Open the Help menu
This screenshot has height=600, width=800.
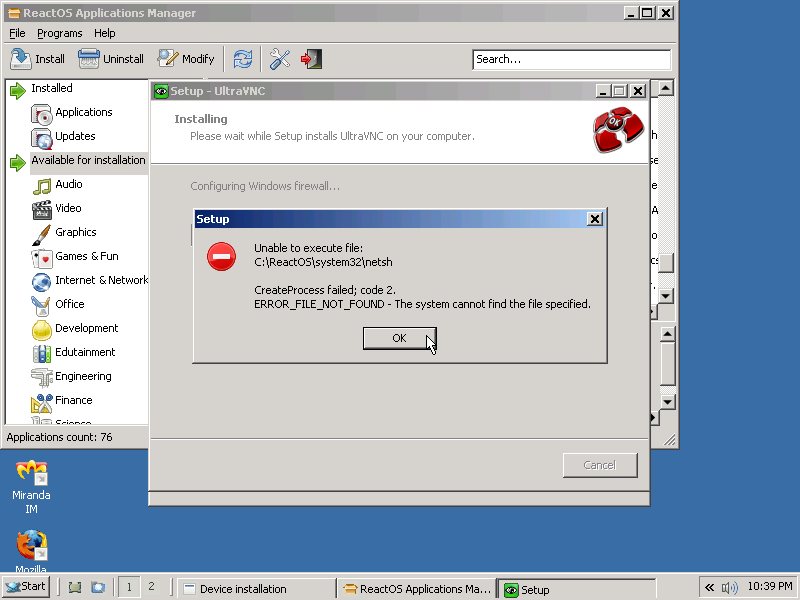tap(105, 33)
